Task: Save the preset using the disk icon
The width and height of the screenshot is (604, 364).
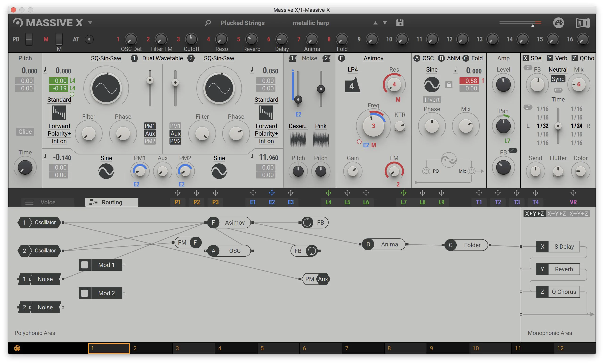Action: coord(399,23)
